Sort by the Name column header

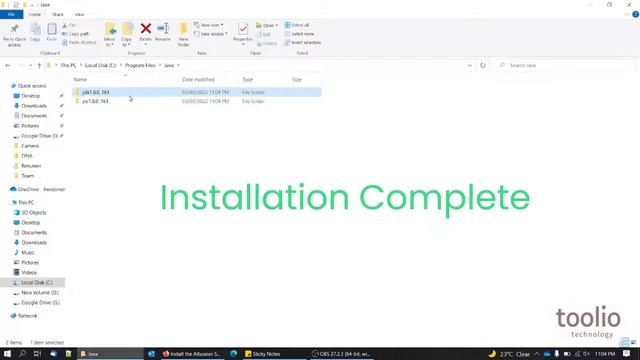80,80
